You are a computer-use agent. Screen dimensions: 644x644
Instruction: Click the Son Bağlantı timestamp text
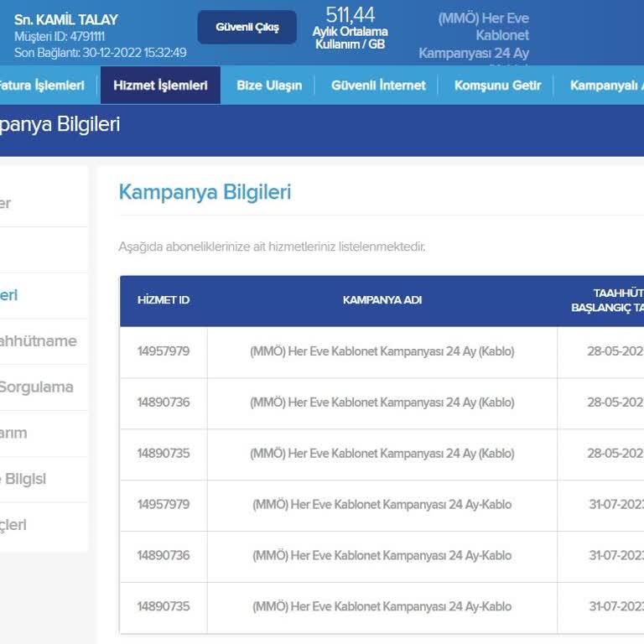[x=101, y=53]
